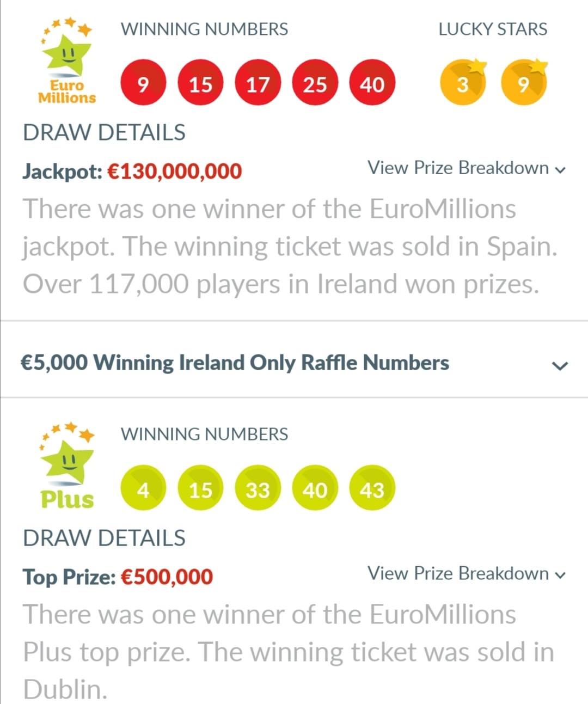The height and width of the screenshot is (704, 588).
Task: Click the €500,000 top prize amount
Action: click(167, 577)
